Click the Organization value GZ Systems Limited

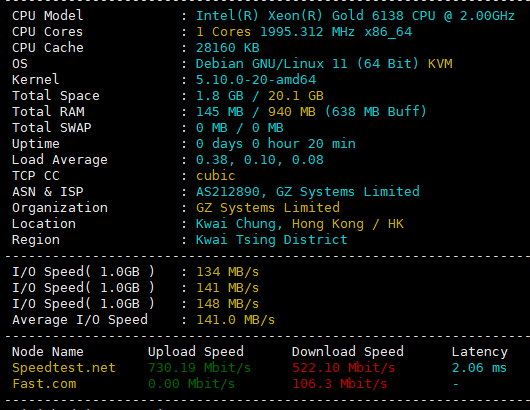[268, 208]
